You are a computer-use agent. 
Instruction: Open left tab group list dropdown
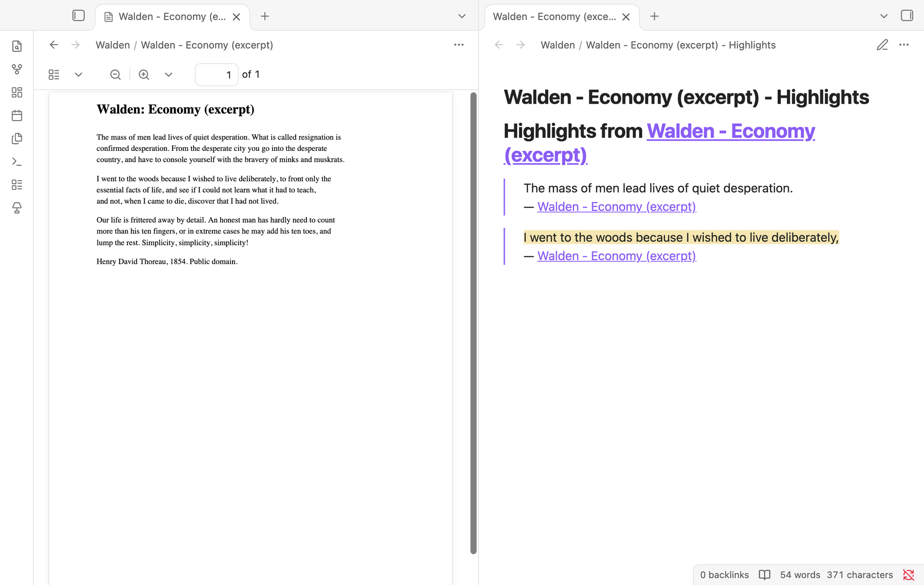coord(462,16)
